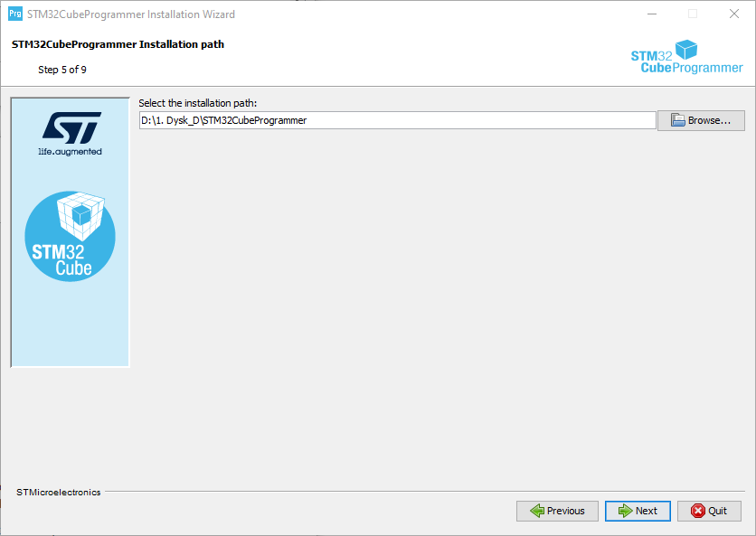
Task: Minimize the installation wizard window
Action: click(x=651, y=14)
